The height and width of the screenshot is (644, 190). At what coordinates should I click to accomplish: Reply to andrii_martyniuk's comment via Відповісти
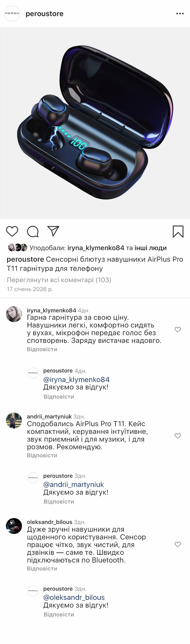(42, 456)
